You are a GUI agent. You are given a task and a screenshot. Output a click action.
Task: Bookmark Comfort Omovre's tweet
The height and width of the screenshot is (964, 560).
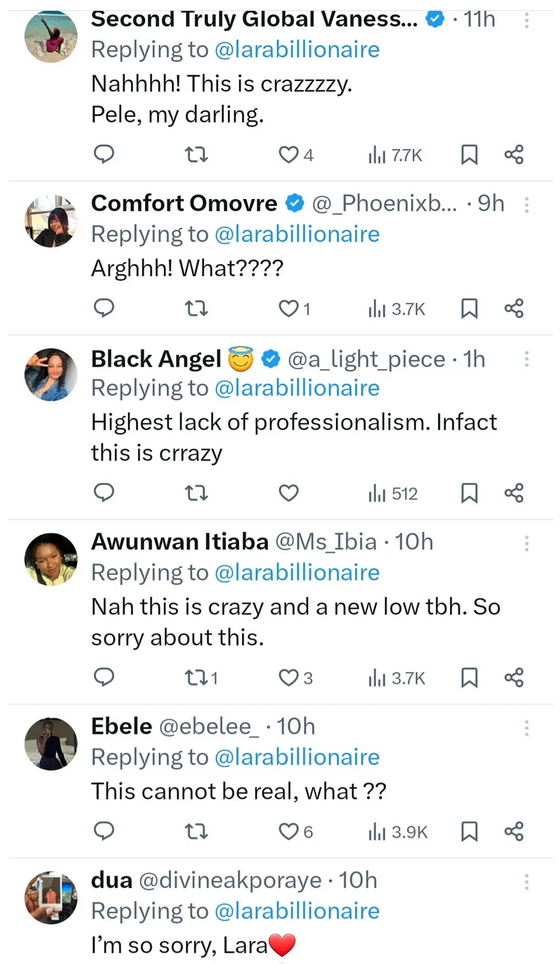(x=469, y=309)
